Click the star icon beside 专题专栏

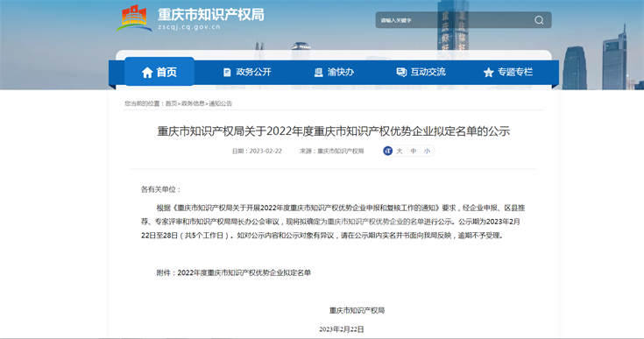pyautogui.click(x=488, y=73)
